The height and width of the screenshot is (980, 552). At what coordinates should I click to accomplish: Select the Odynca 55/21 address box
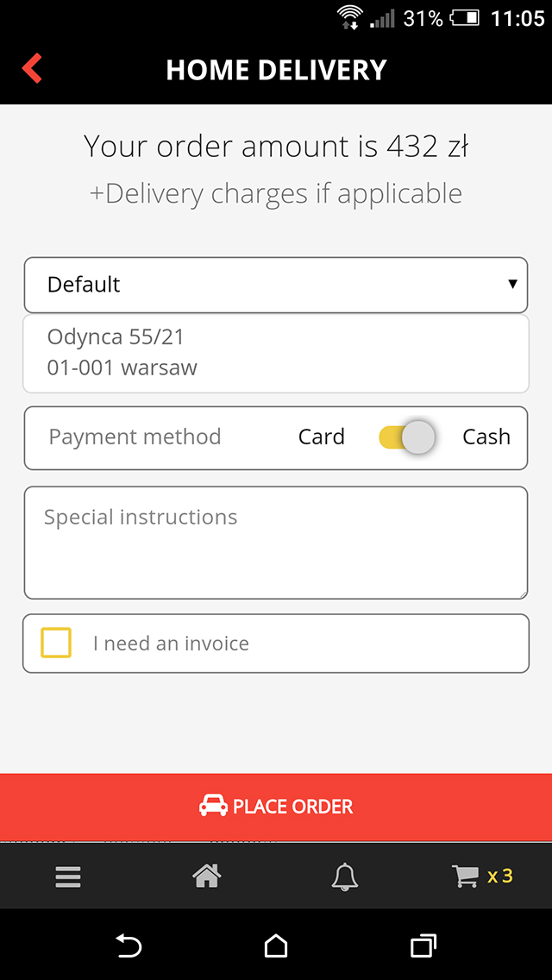click(x=275, y=353)
